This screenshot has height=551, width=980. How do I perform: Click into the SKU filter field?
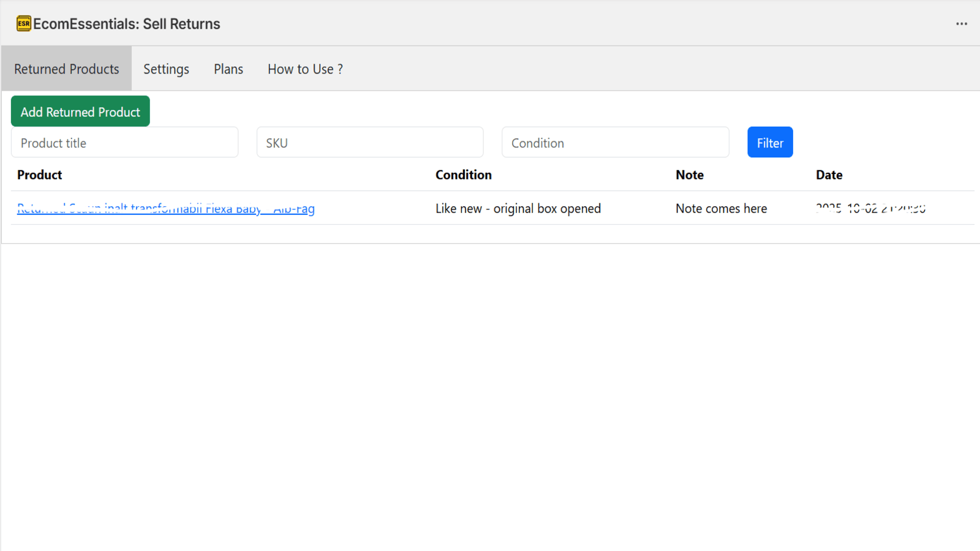pyautogui.click(x=370, y=143)
